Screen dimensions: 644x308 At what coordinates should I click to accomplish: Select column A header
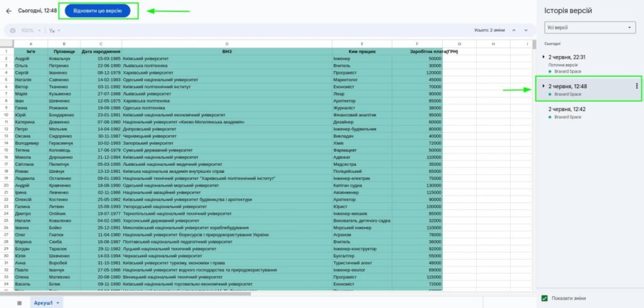30,44
